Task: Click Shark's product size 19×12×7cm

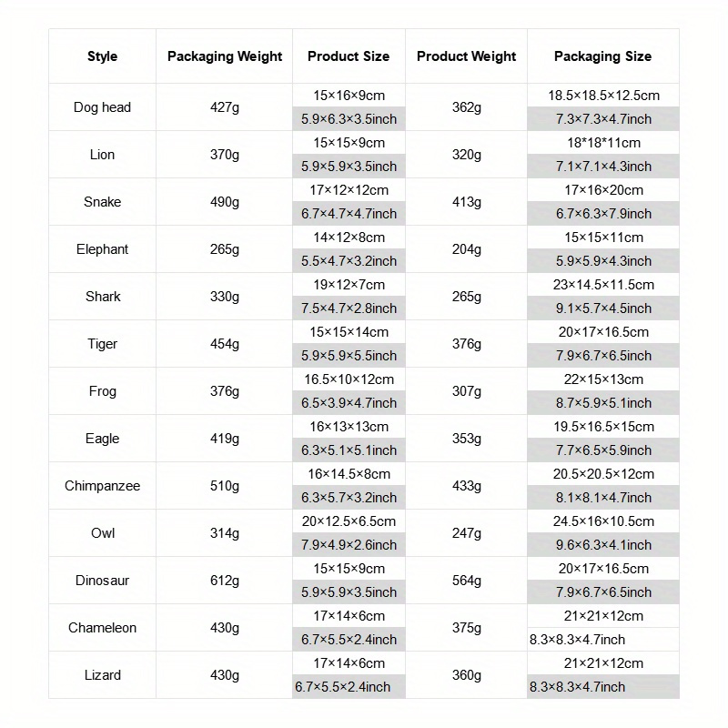Action: (349, 285)
